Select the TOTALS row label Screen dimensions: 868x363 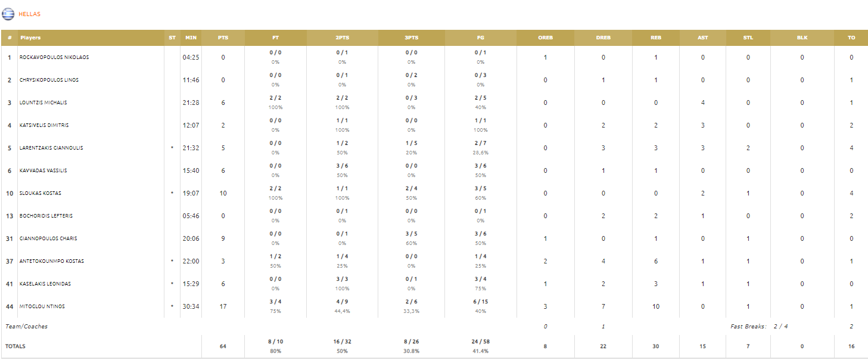(15, 346)
